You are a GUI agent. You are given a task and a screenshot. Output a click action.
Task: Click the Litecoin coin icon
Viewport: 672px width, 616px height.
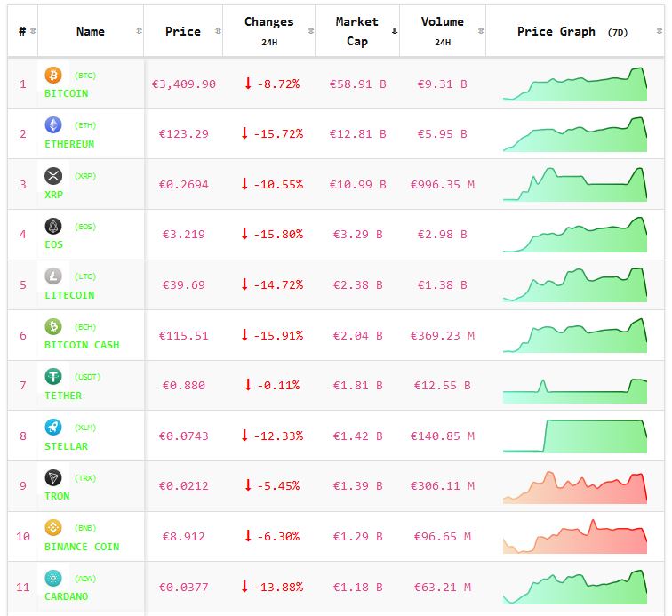pyautogui.click(x=53, y=276)
